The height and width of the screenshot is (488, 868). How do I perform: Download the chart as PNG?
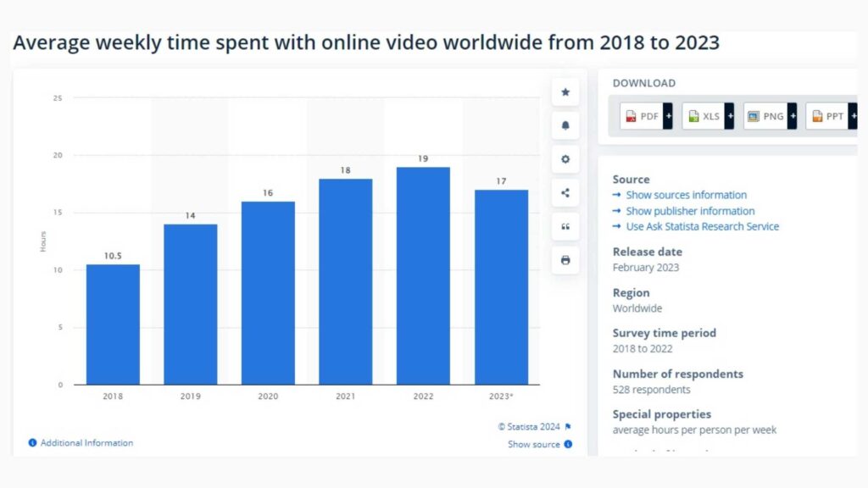(x=765, y=116)
